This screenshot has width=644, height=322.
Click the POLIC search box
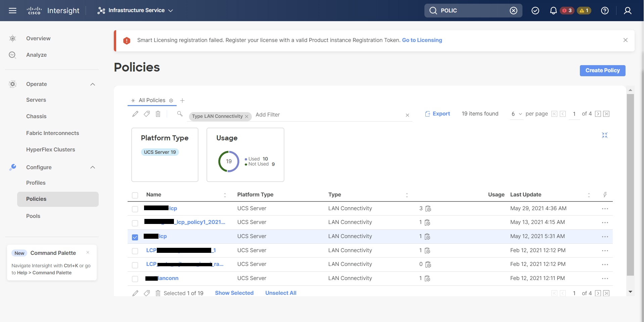coord(473,10)
